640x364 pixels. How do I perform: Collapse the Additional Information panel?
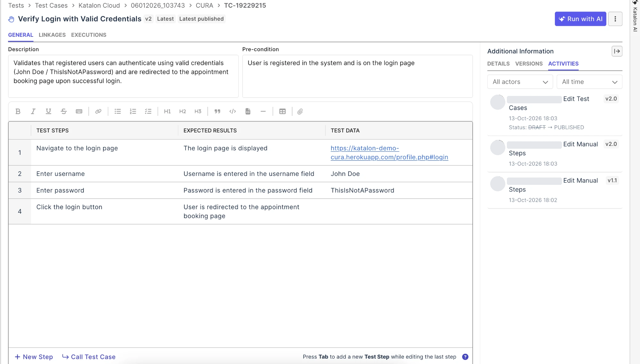617,51
